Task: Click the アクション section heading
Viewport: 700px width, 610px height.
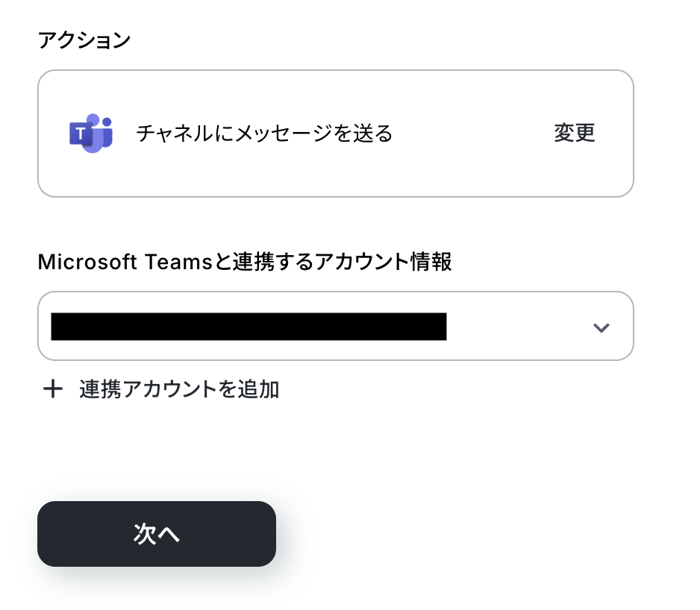Action: coord(84,40)
